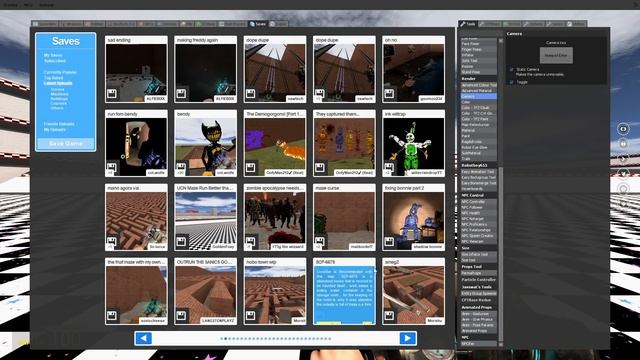
Task: Select the Animated Props tool
Action: pyautogui.click(x=478, y=331)
